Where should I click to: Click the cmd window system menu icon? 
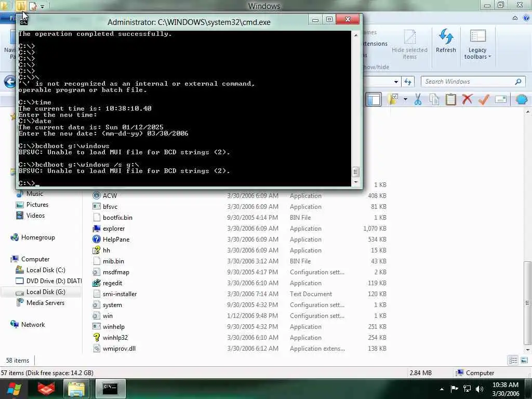coord(23,22)
